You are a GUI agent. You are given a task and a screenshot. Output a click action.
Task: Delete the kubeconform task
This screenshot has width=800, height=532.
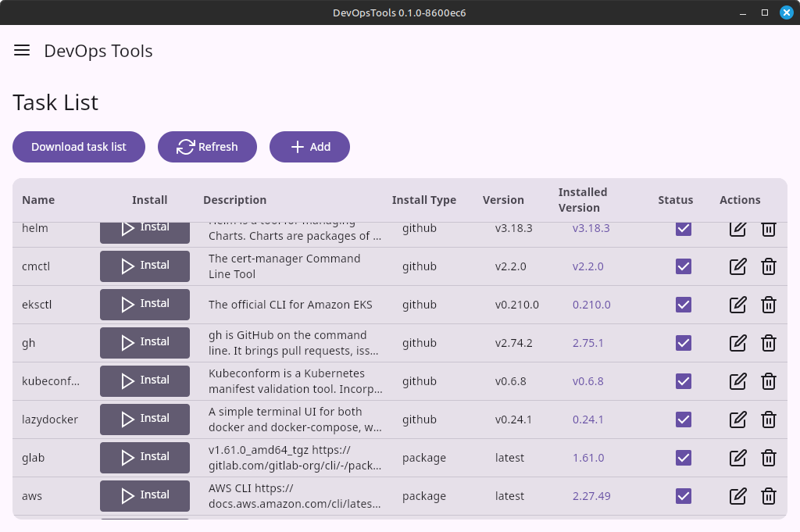769,381
